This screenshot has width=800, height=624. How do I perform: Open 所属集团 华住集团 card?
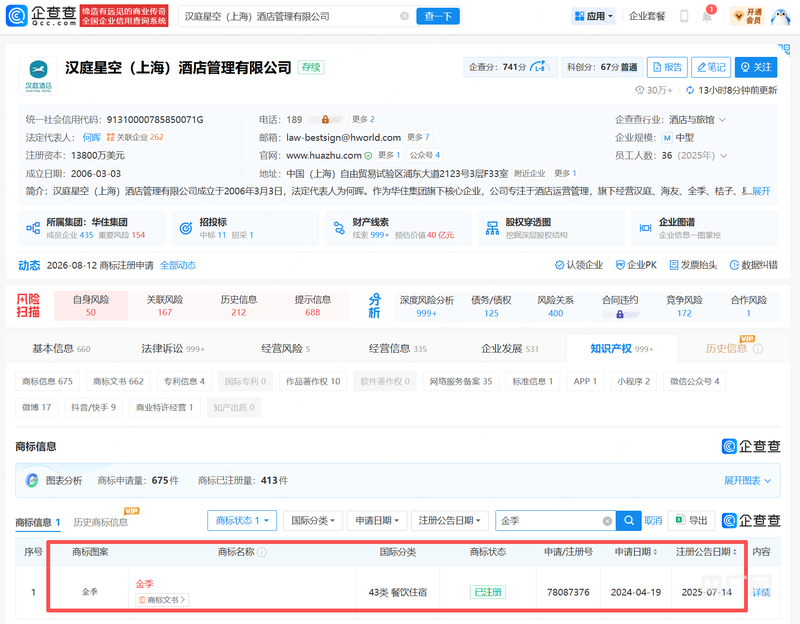(92, 228)
